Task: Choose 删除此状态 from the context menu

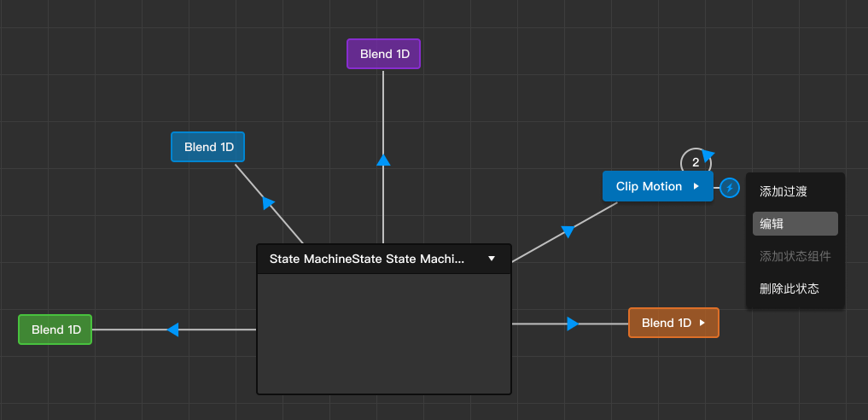Action: click(789, 289)
